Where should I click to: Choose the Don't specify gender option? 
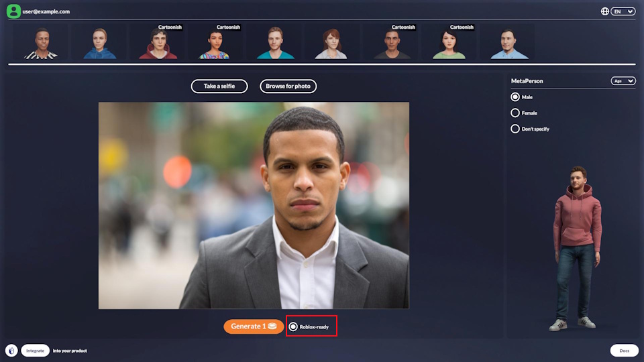pos(515,129)
